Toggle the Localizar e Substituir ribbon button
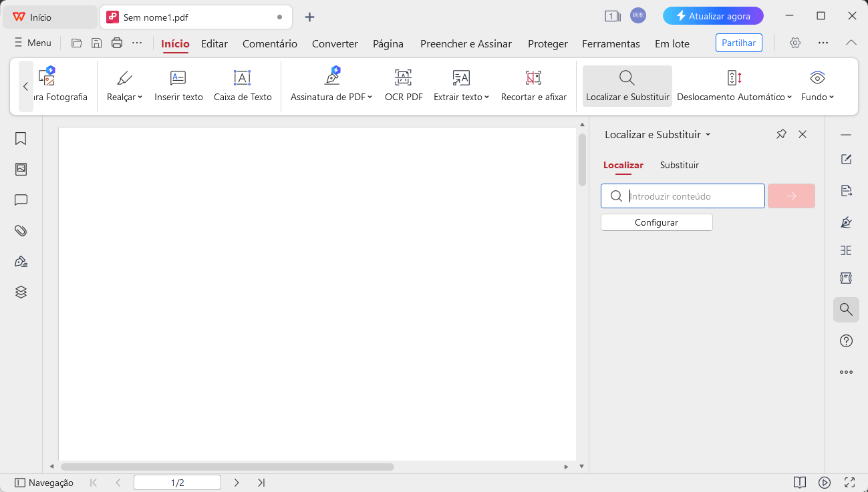Viewport: 868px width, 492px height. [627, 85]
